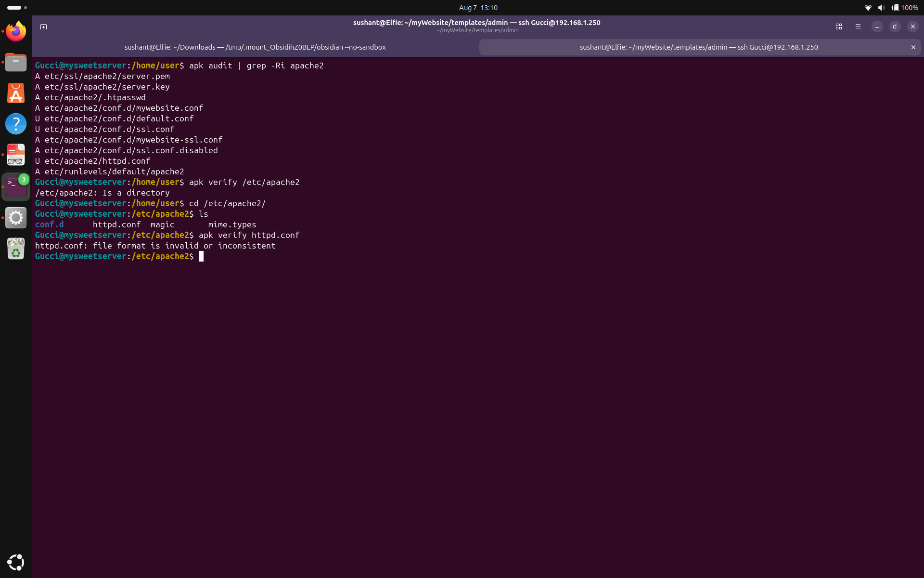Open Ubuntu App Center in the dock
924x578 pixels.
coord(16,93)
